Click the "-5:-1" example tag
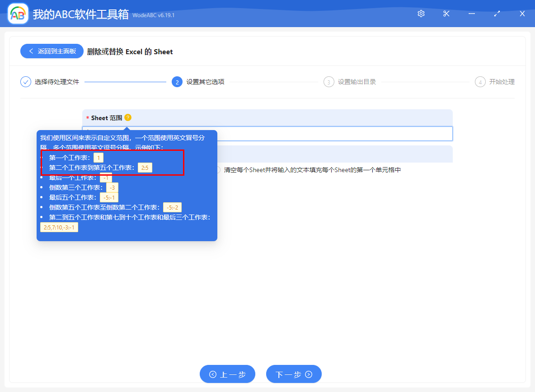The width and height of the screenshot is (535, 392). [109, 197]
